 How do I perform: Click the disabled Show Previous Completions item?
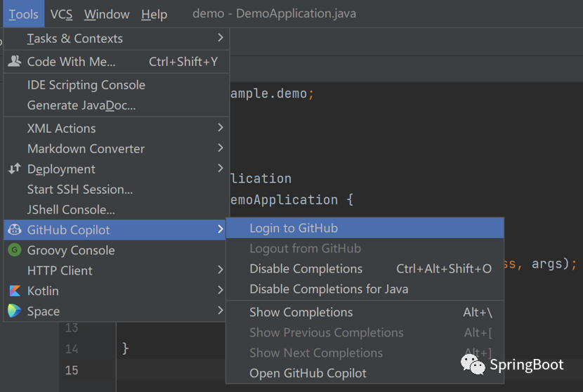coord(365,332)
